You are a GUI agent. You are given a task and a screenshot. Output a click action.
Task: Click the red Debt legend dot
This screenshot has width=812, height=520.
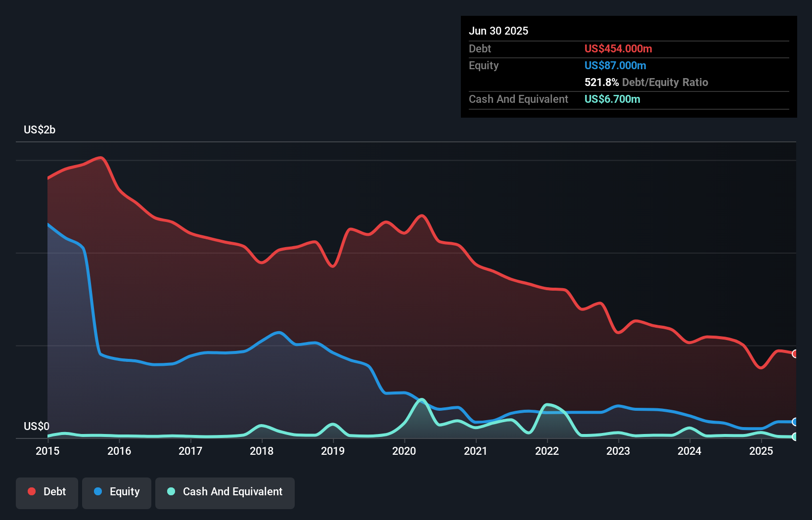(x=32, y=491)
